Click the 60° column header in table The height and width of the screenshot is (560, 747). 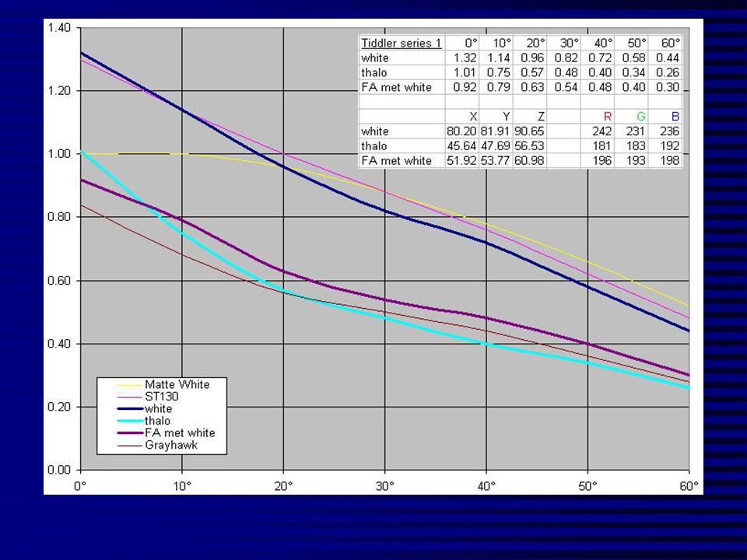click(670, 43)
